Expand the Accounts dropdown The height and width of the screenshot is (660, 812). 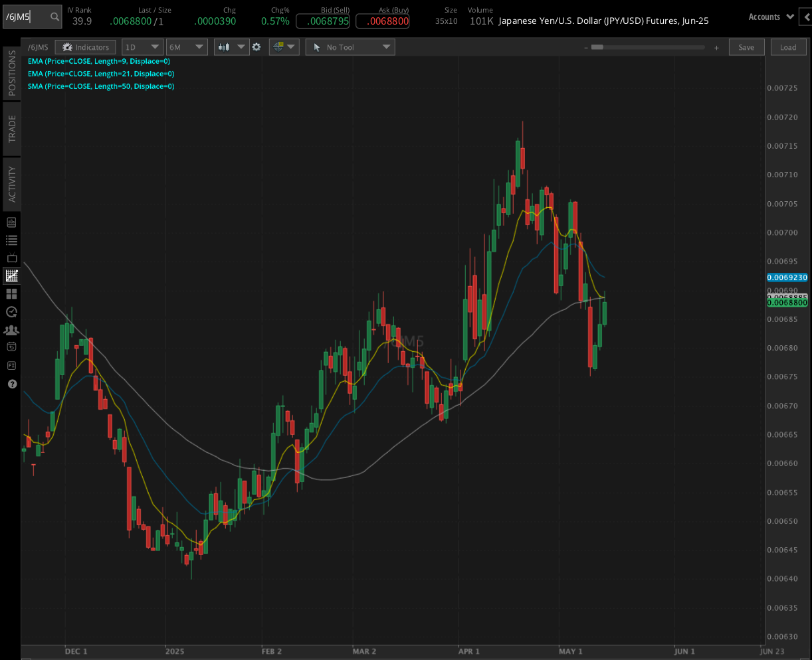point(769,17)
